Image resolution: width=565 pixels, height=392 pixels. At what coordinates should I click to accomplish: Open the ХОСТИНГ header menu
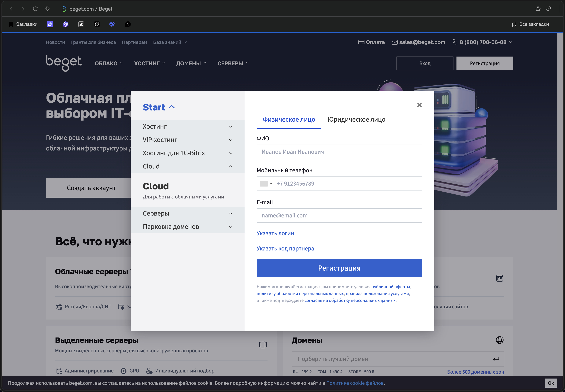150,63
